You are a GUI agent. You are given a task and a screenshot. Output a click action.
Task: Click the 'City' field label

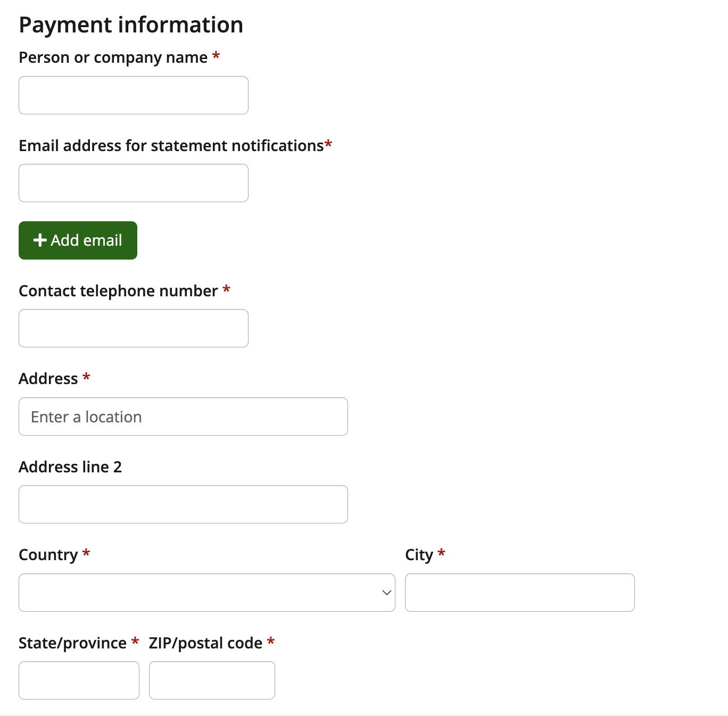point(419,555)
